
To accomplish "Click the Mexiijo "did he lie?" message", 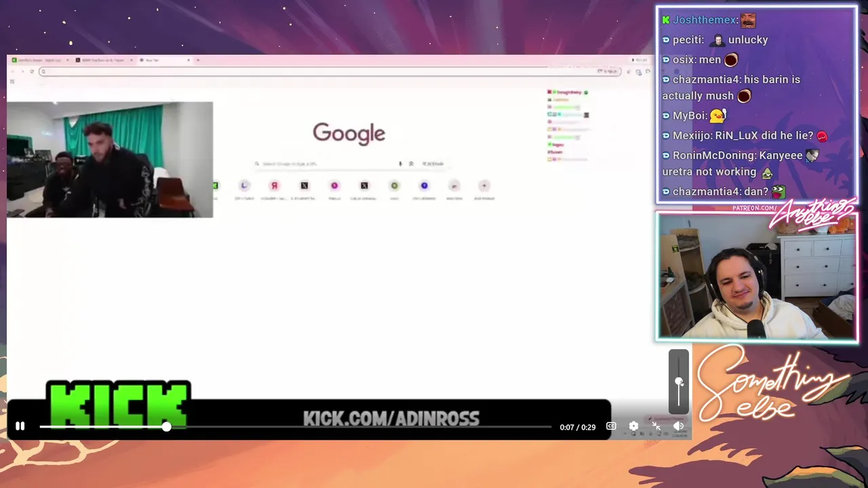I will tap(745, 136).
